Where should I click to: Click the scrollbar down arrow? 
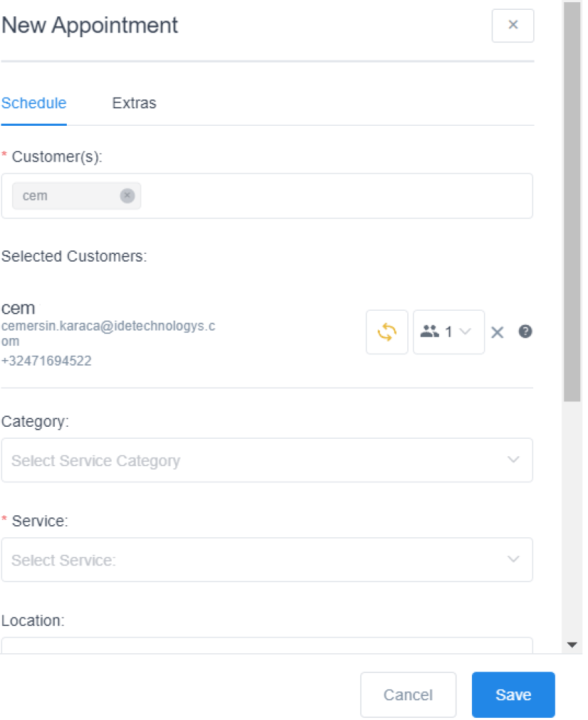[572, 644]
